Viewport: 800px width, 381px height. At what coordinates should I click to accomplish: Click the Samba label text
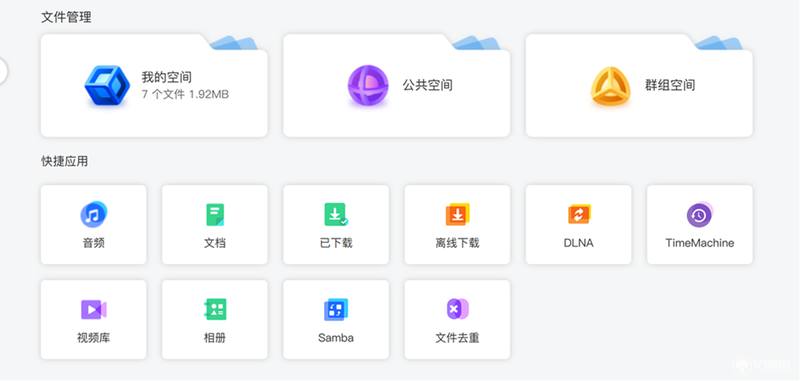[336, 338]
